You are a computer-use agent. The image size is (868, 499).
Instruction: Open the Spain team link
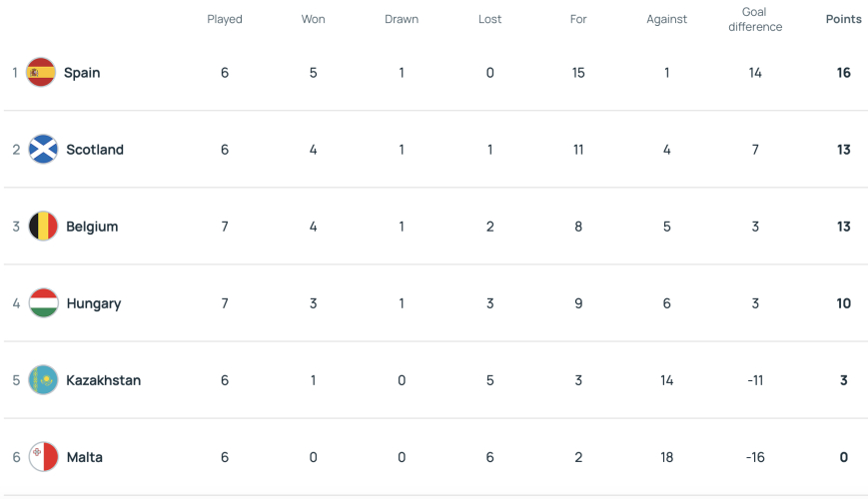[x=82, y=73]
